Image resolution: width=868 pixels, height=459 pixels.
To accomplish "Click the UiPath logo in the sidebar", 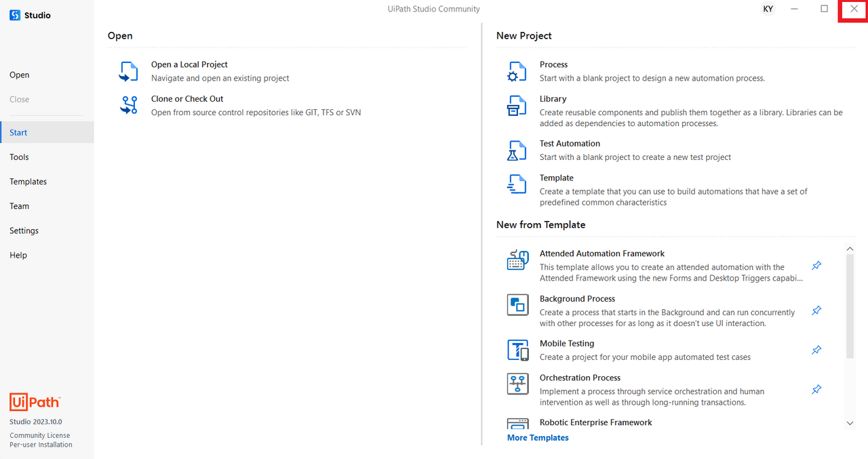I will [35, 402].
